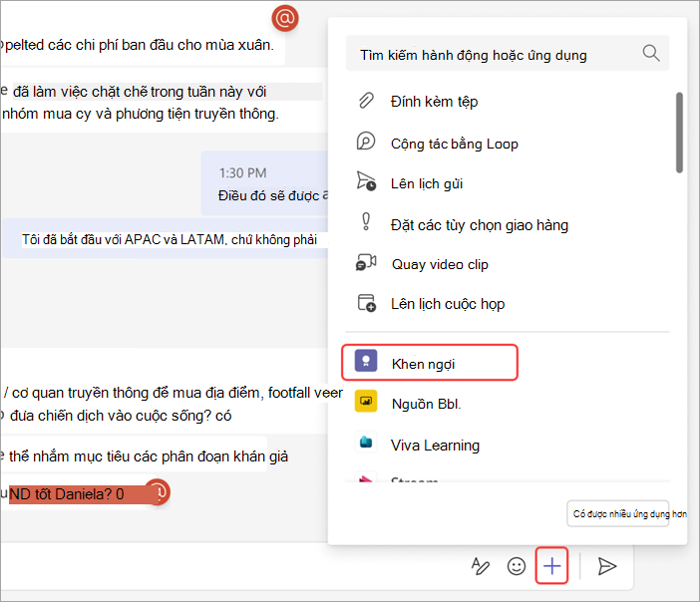Click the actions menu vertical scrollbar
The height and width of the screenshot is (602, 700).
[679, 133]
